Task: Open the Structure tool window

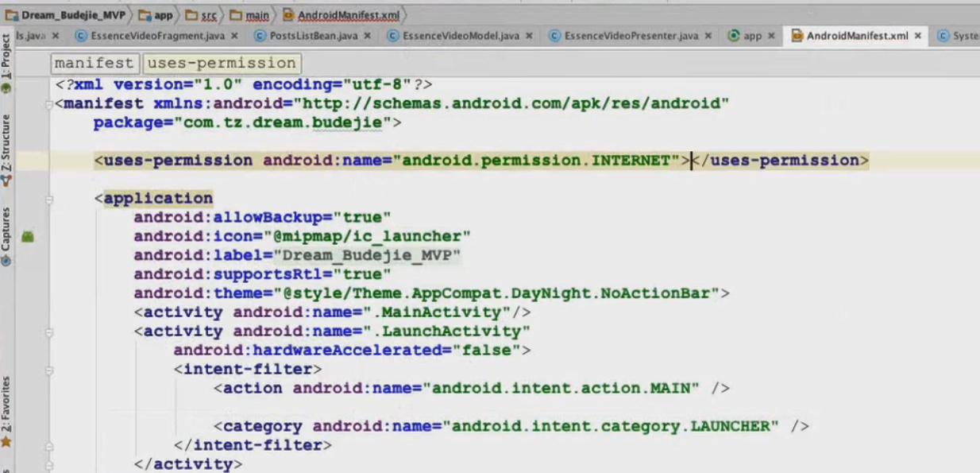Action: point(6,151)
